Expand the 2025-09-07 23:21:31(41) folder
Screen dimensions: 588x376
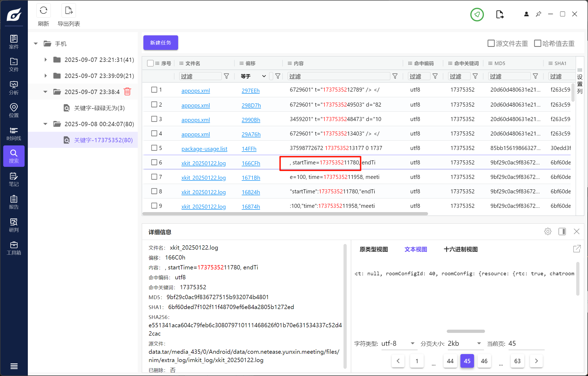coord(46,60)
